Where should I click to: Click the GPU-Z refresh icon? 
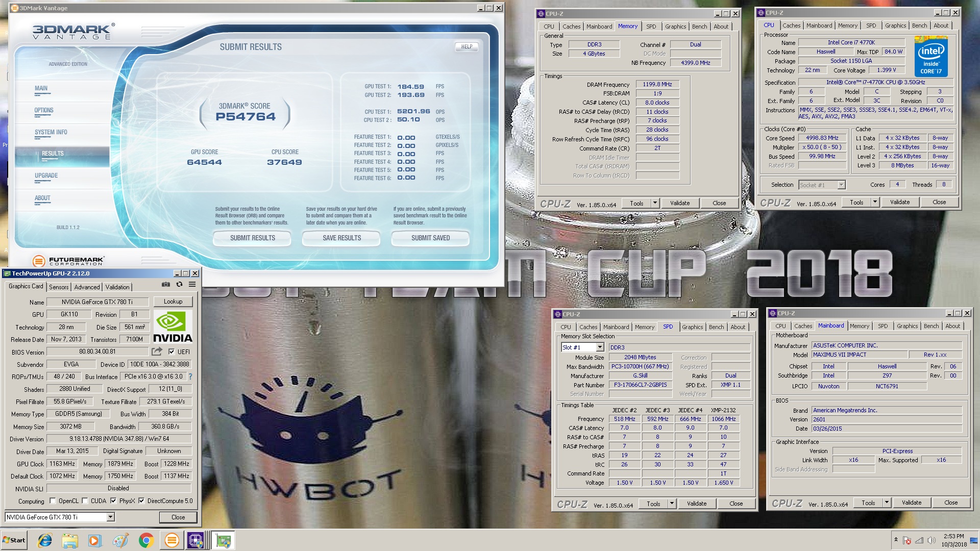click(x=179, y=284)
